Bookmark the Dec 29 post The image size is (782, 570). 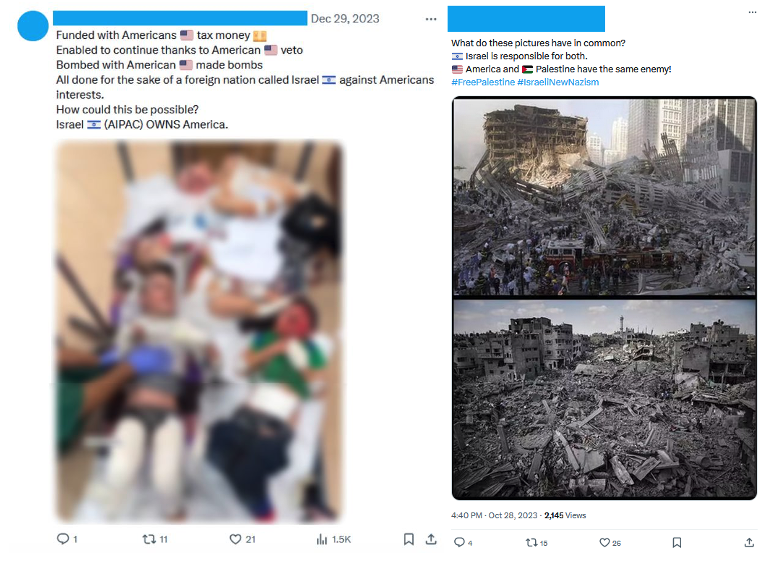pos(408,539)
